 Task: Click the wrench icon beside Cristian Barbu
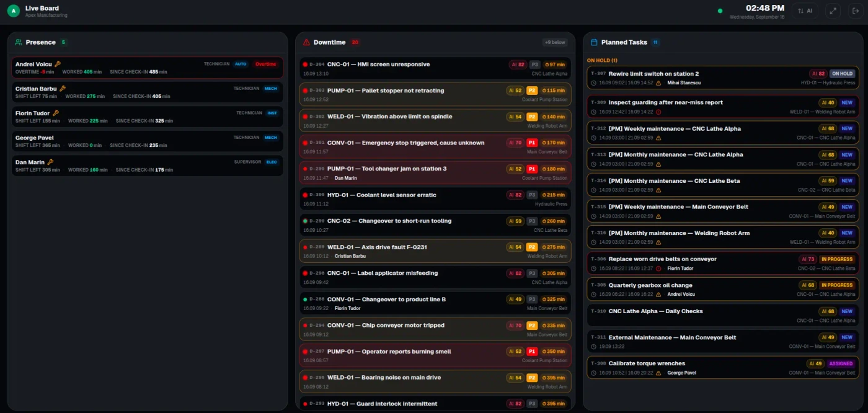(63, 89)
